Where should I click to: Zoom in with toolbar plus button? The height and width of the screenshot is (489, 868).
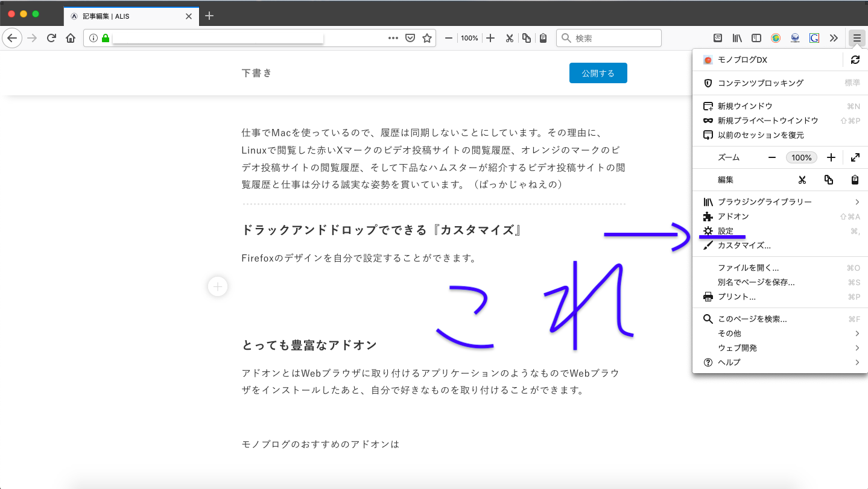coord(490,38)
